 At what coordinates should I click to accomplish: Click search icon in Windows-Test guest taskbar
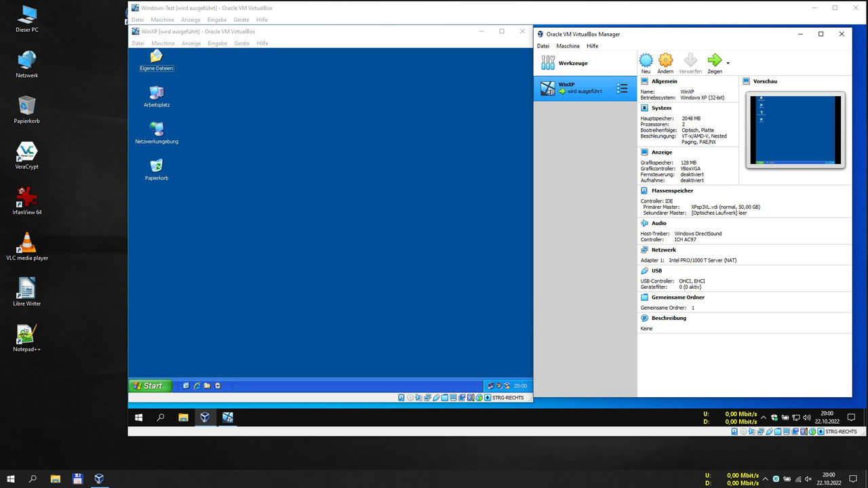[161, 418]
